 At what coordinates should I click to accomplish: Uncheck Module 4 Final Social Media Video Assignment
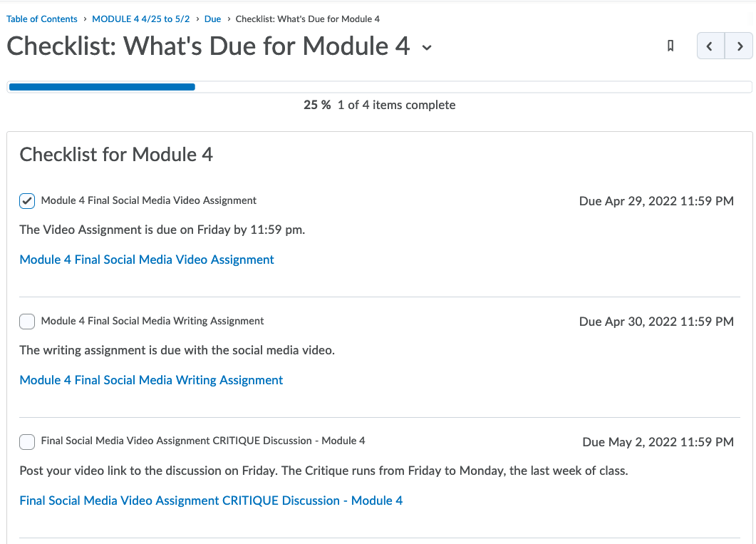point(27,201)
